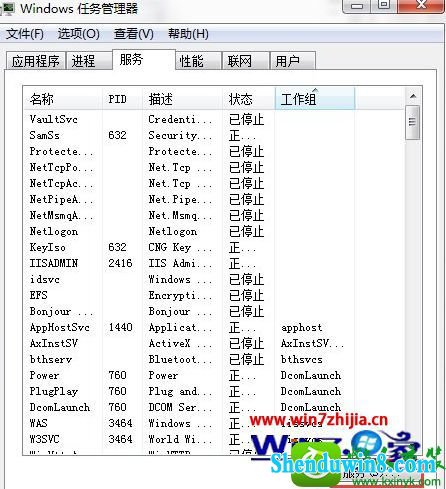
Task: Switch to the 应用程序 tab
Action: click(35, 61)
